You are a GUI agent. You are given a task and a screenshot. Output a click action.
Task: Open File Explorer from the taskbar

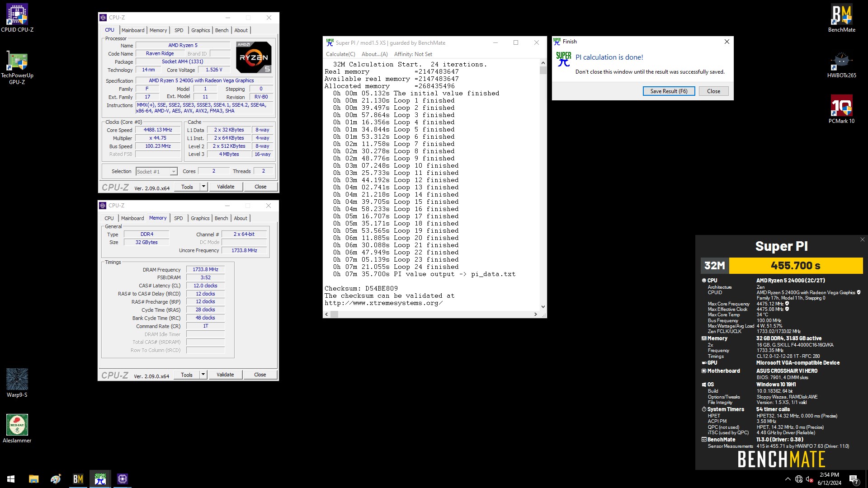[33, 479]
